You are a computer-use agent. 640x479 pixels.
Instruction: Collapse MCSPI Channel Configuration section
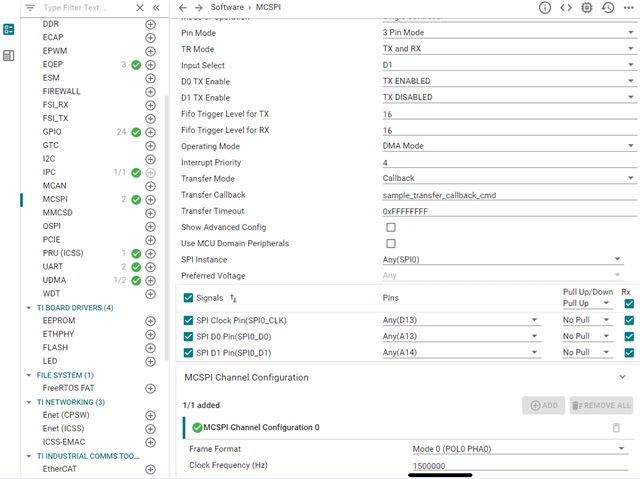tap(622, 377)
